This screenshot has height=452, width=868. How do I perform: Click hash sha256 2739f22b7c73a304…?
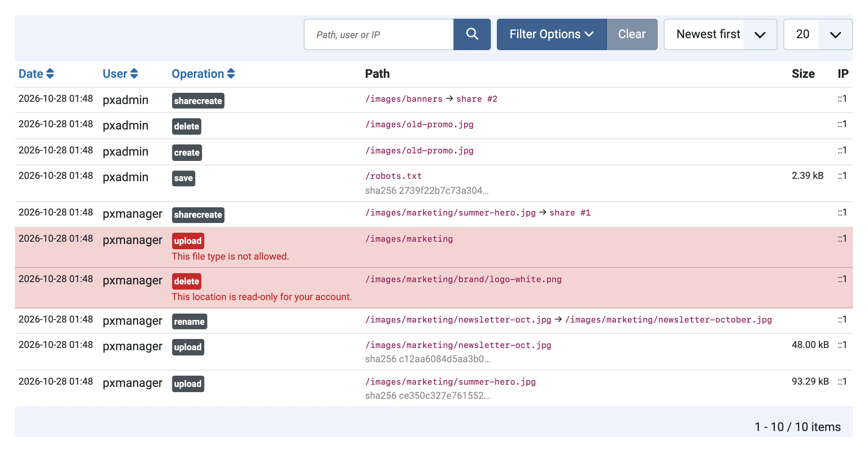pos(427,190)
